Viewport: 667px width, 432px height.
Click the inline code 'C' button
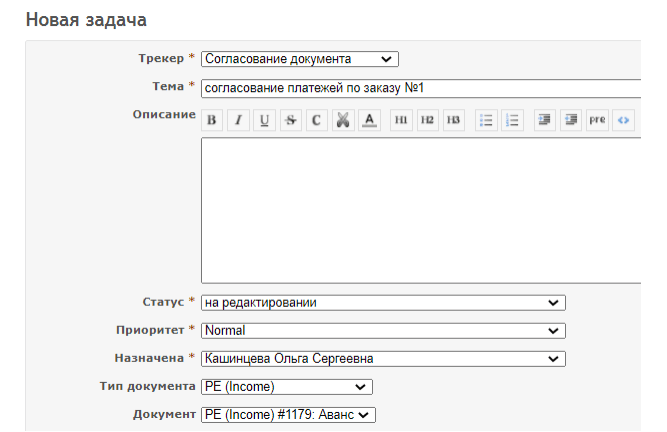click(316, 121)
